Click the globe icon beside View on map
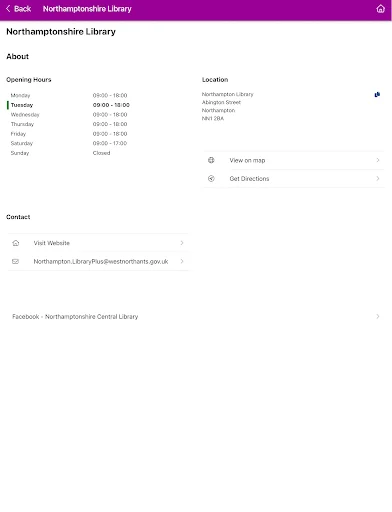This screenshot has height=512, width=392. point(211,160)
